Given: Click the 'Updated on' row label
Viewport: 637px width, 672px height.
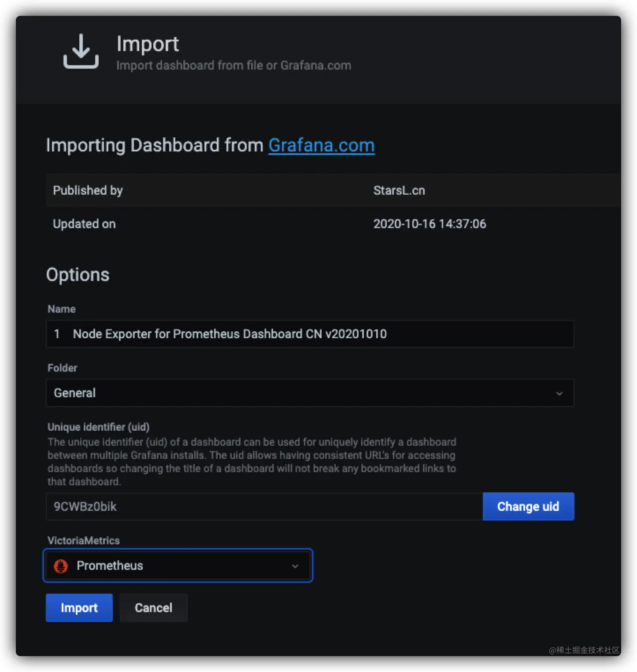Looking at the screenshot, I should point(84,224).
